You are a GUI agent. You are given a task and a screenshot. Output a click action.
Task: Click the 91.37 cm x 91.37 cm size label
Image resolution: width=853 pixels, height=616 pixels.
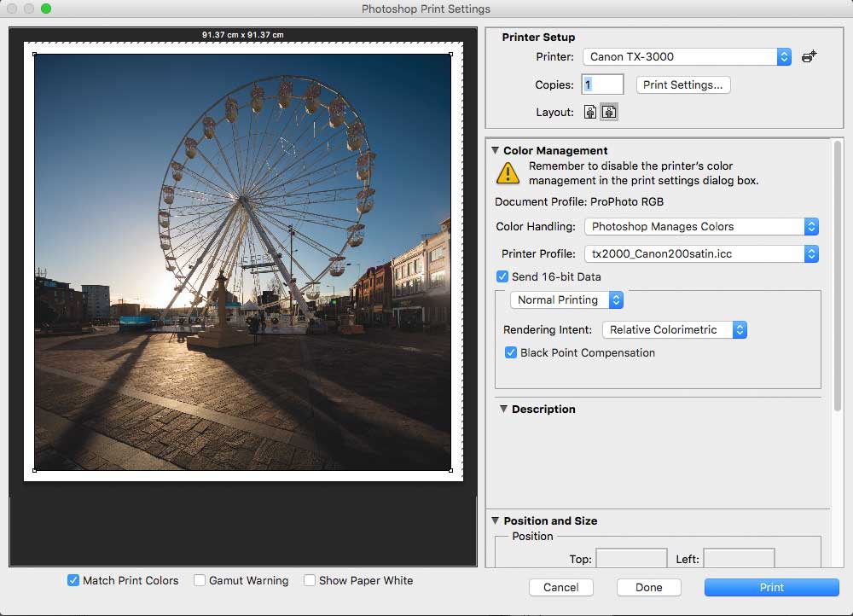242,34
